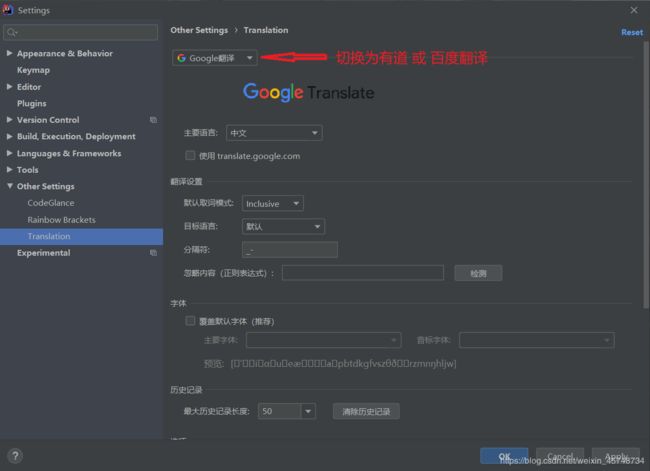Click the 分隔符 separator input field
Viewport: 650px width, 471px height.
click(290, 250)
